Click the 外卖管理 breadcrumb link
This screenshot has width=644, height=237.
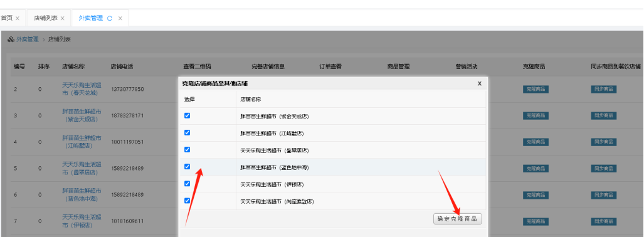pos(27,39)
